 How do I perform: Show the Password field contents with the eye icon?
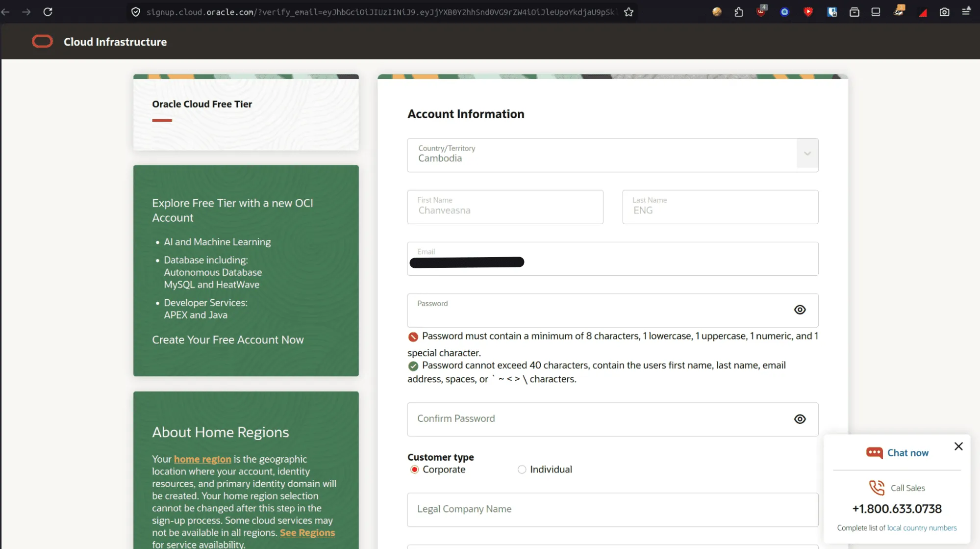click(800, 310)
